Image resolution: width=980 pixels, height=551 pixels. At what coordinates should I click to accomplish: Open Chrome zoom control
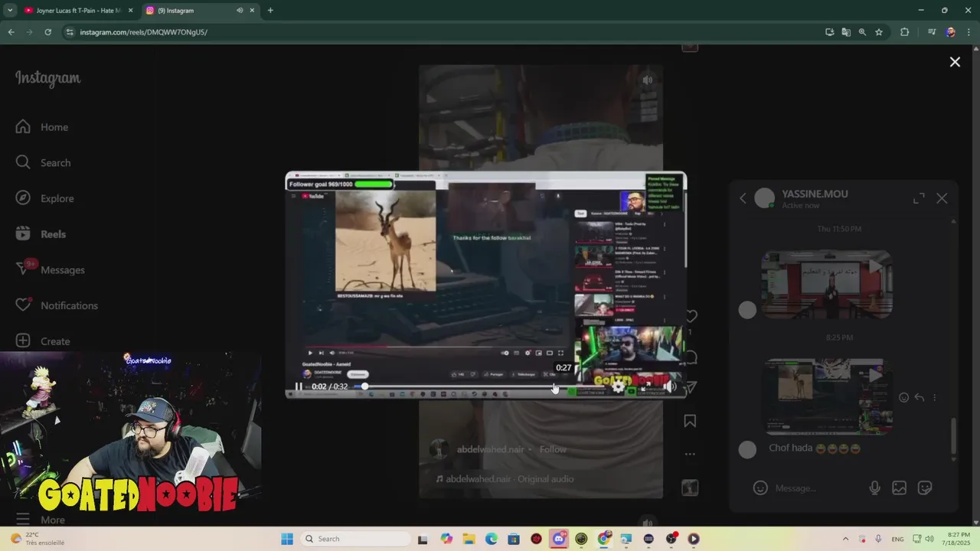coord(862,32)
